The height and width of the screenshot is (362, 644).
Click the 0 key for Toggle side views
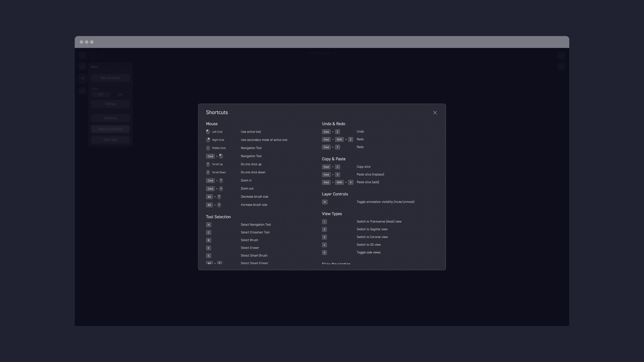coord(324,253)
